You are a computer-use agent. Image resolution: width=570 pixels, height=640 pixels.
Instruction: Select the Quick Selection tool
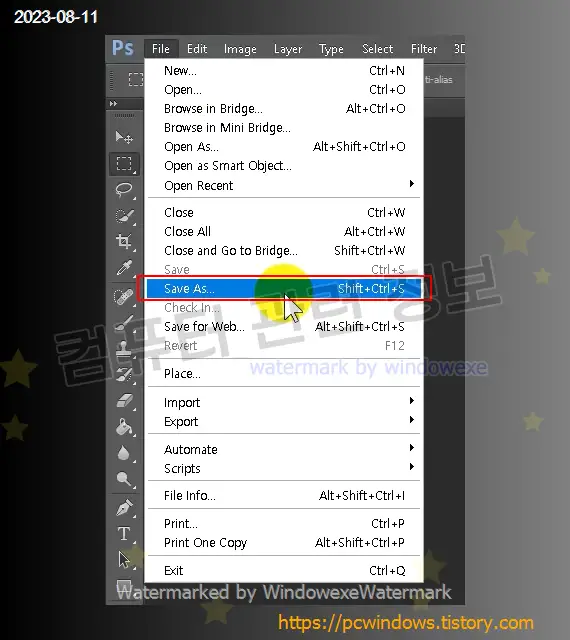coord(124,216)
